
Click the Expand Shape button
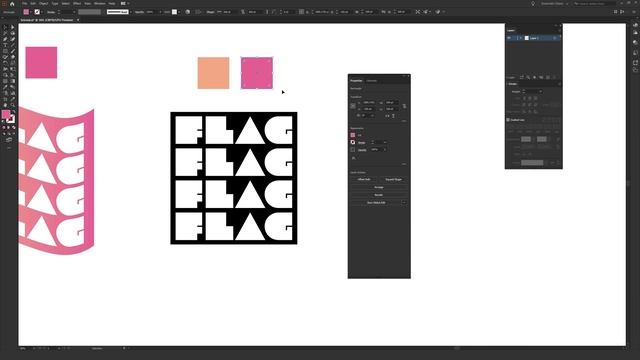[x=393, y=179]
